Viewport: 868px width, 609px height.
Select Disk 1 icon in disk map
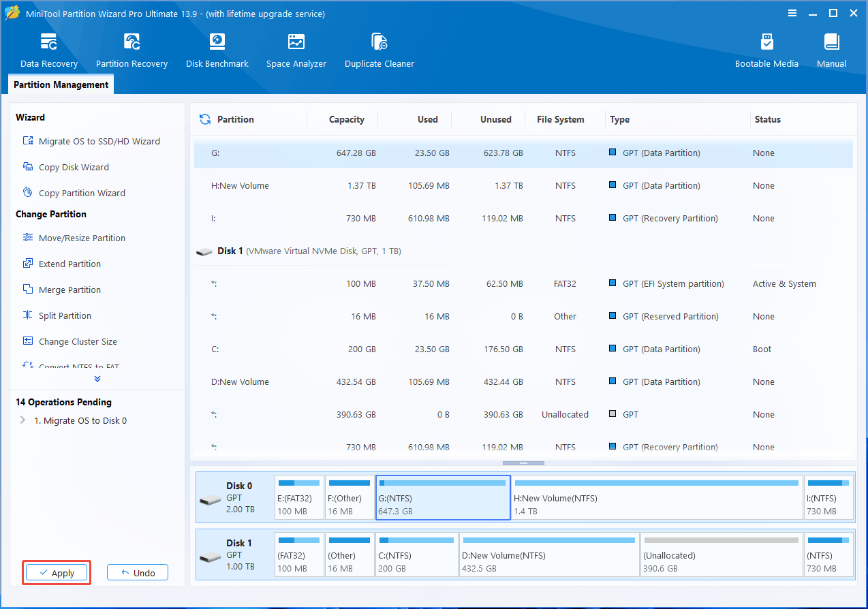point(209,557)
